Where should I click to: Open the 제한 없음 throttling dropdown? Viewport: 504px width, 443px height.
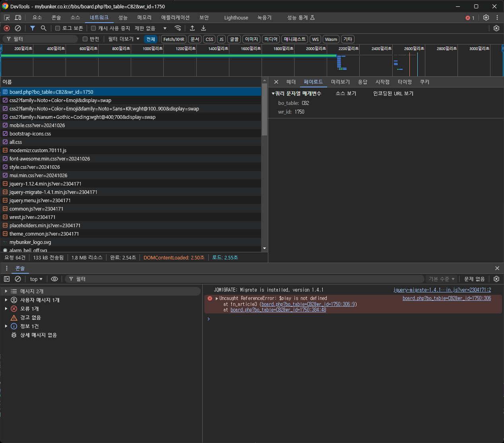point(151,28)
